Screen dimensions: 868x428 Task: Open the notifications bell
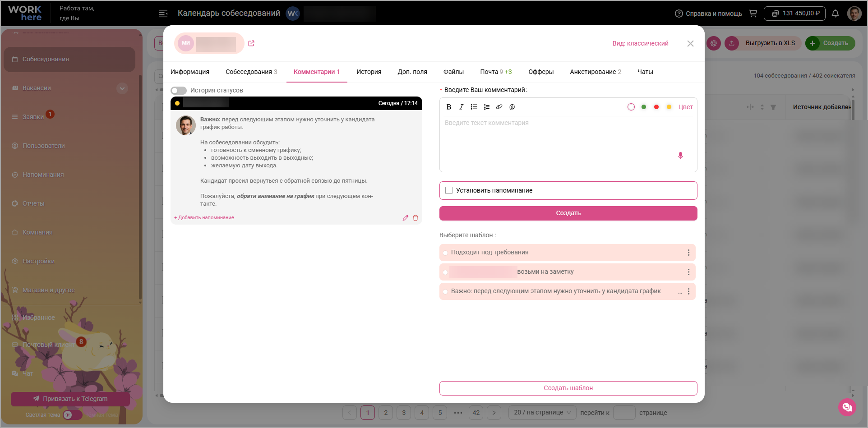pyautogui.click(x=835, y=14)
